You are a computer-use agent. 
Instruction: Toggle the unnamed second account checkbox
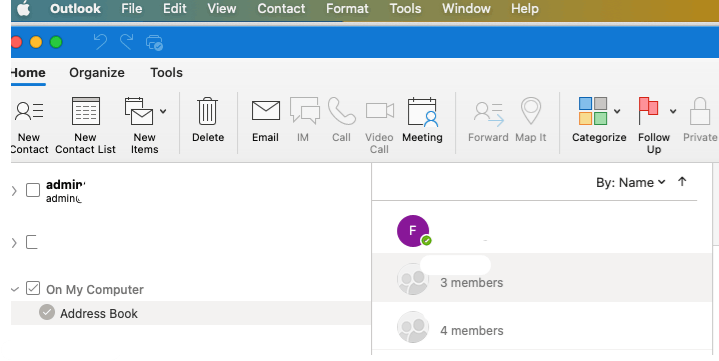pos(32,242)
